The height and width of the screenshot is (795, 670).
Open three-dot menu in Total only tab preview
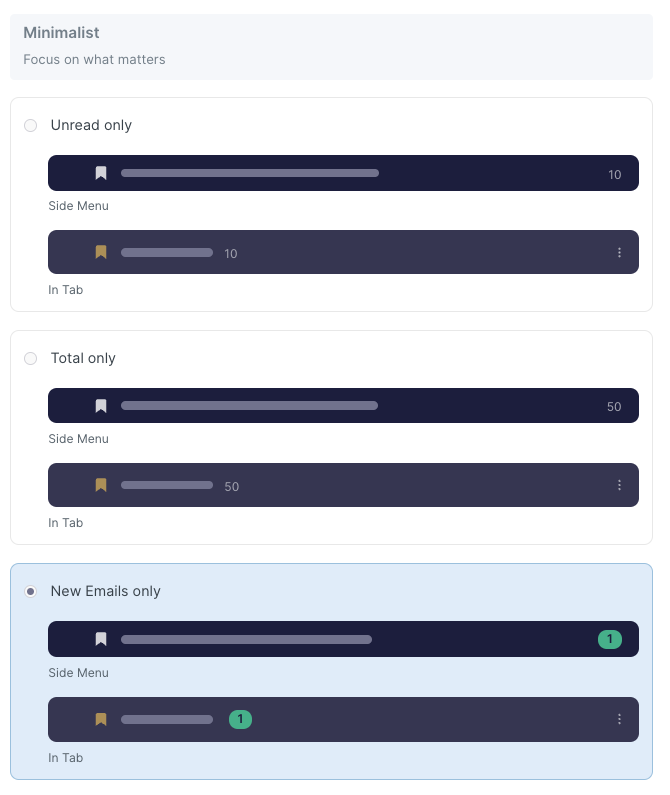click(x=619, y=485)
